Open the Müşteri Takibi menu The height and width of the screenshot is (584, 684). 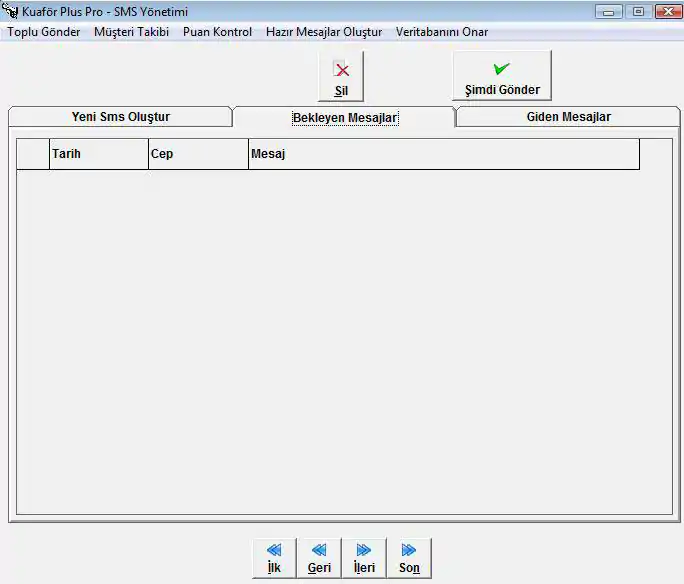pos(131,32)
